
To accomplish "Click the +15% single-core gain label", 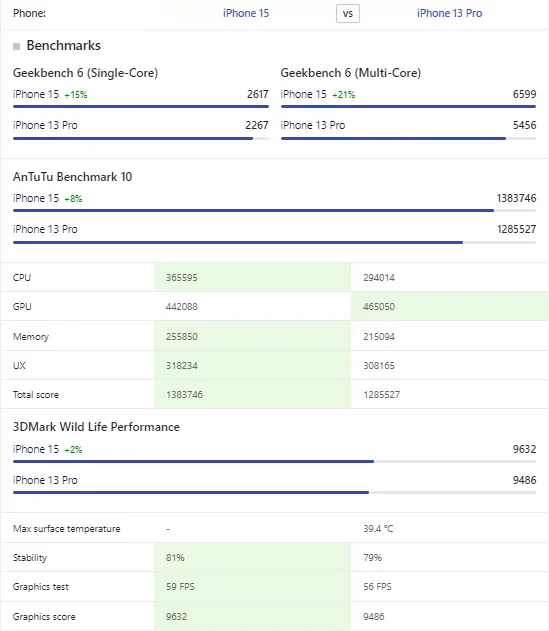I will click(x=76, y=95).
